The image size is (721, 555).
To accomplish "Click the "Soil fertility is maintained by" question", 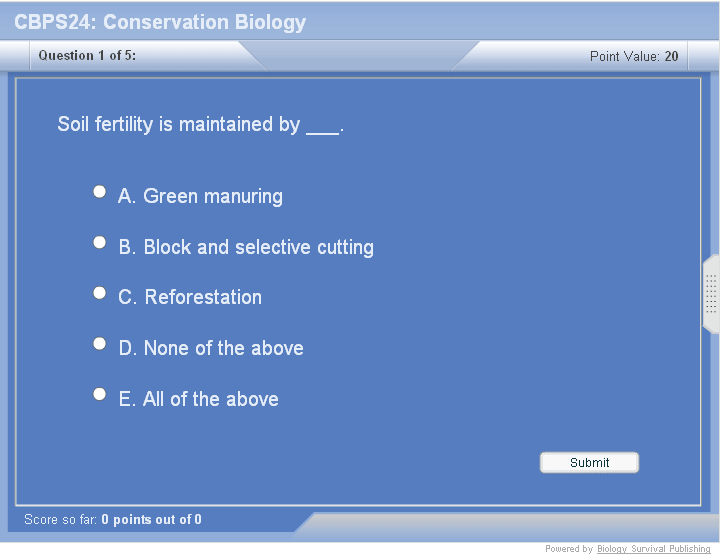I will [x=178, y=125].
